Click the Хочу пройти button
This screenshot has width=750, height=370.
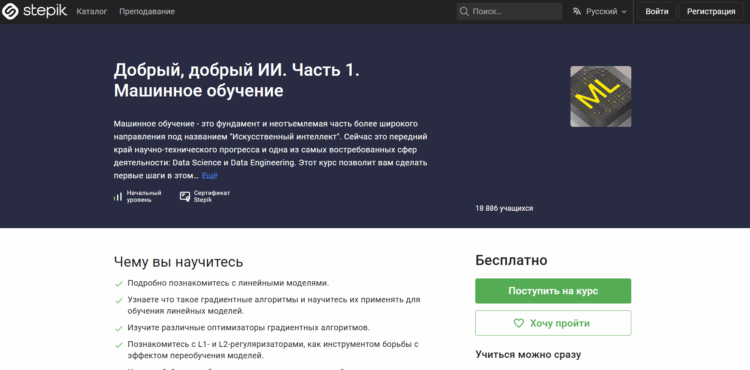click(553, 323)
